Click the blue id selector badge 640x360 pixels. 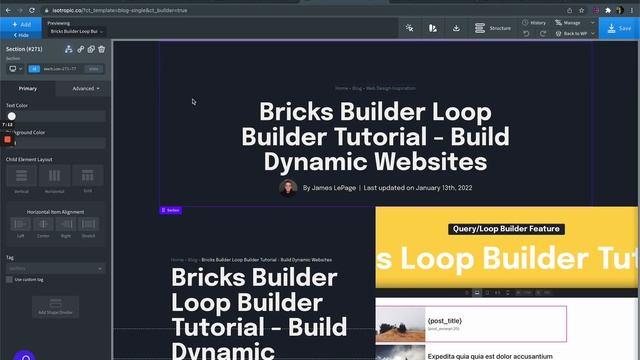(34, 69)
